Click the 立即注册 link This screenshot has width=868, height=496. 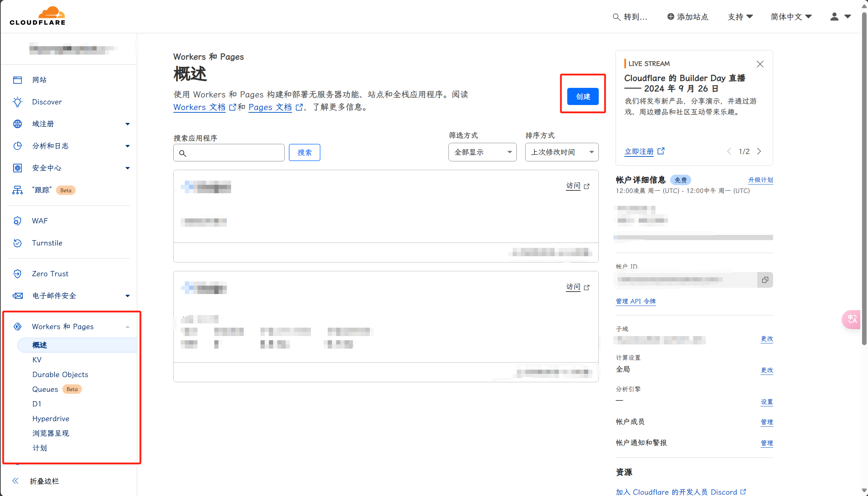[639, 151]
